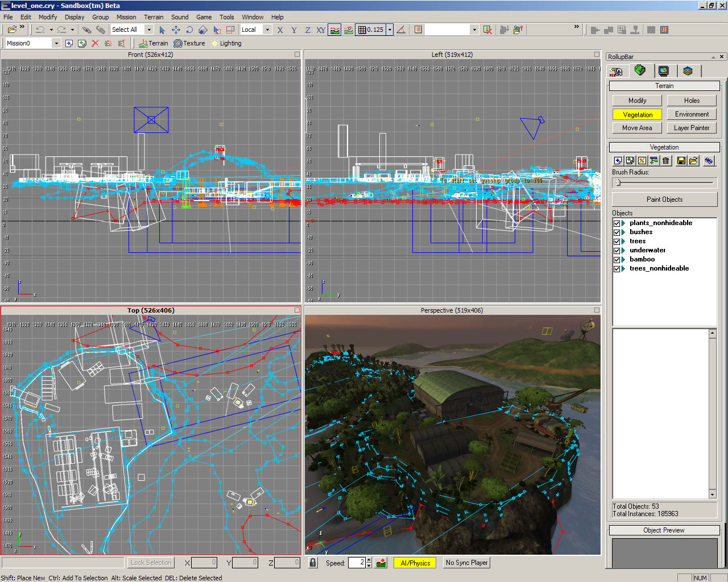Click red X delete mission icon
Image resolution: width=728 pixels, height=582 pixels.
click(x=95, y=43)
